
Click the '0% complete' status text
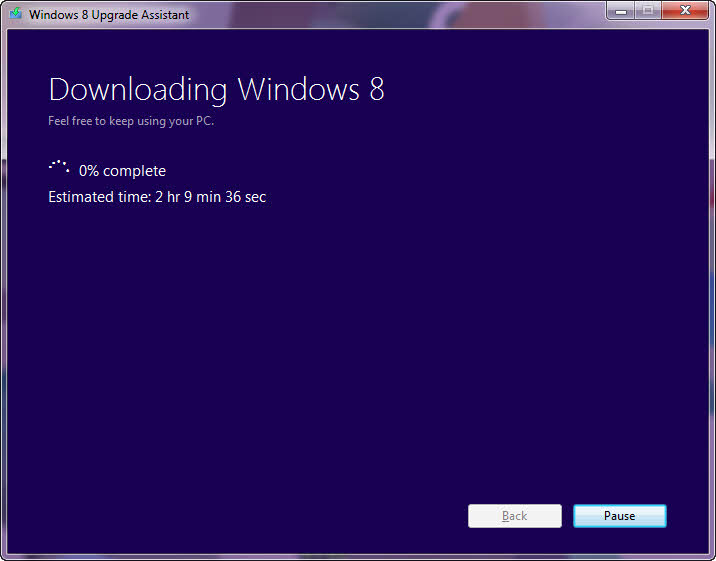point(122,171)
